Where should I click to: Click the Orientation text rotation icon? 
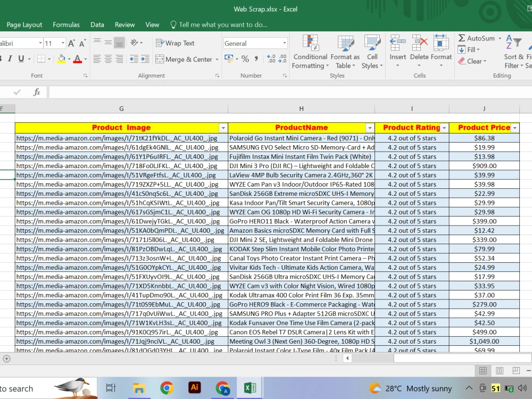[x=135, y=43]
